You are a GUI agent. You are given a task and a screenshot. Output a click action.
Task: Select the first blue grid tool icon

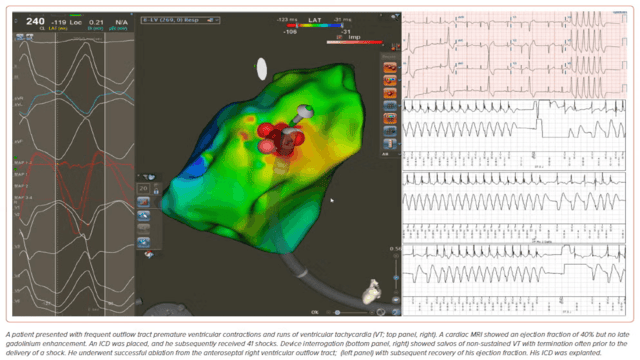click(x=390, y=106)
